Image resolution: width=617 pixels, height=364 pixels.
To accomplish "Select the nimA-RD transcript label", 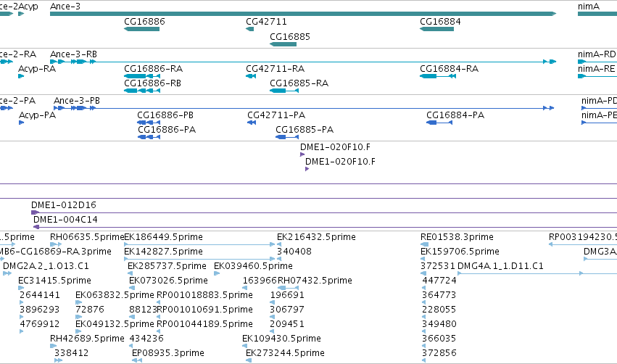I will pos(597,54).
